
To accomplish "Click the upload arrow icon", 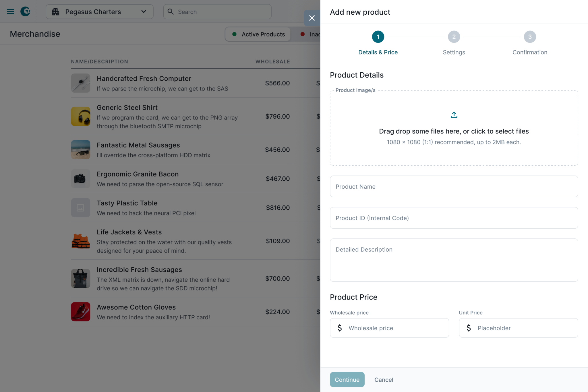I will click(x=454, y=115).
